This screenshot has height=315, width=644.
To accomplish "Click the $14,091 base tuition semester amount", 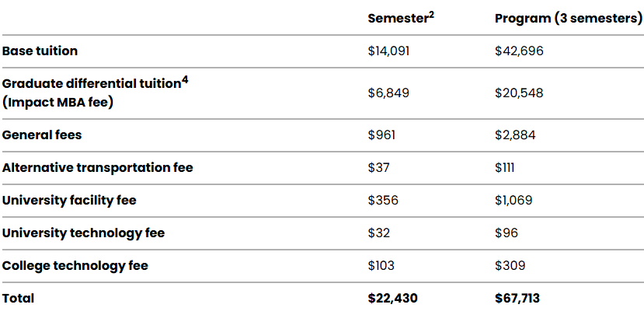I will [388, 51].
